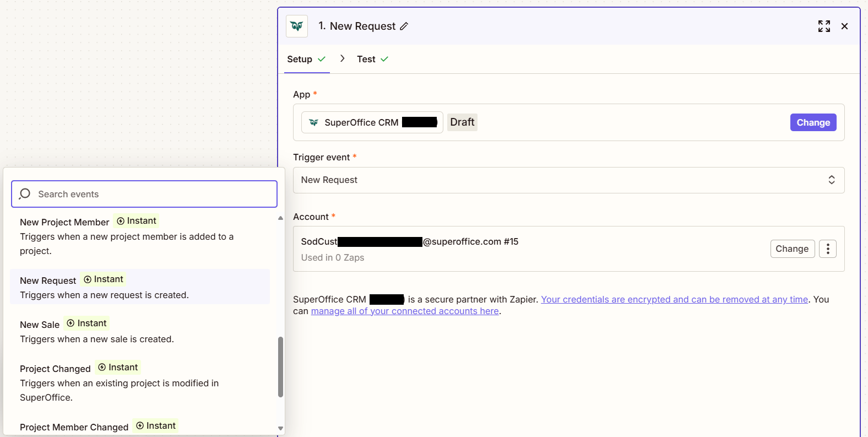Switch to the Test tab

point(372,59)
